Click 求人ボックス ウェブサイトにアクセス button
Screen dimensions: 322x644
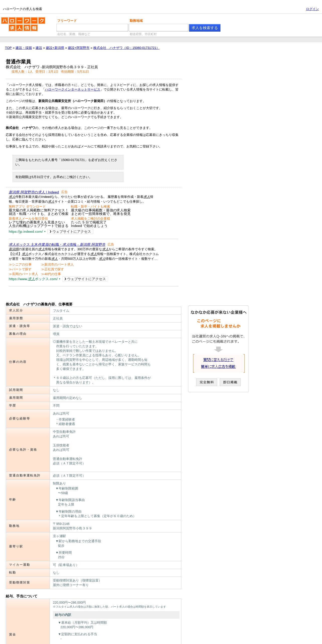(85, 279)
